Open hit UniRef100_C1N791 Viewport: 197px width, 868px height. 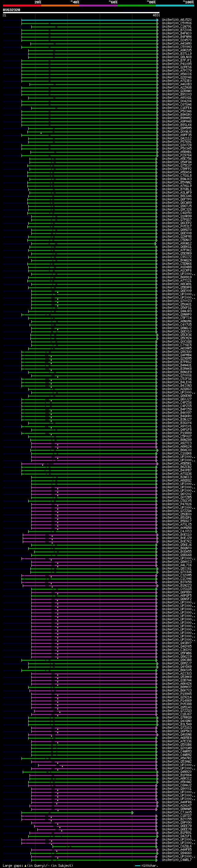coord(177,26)
